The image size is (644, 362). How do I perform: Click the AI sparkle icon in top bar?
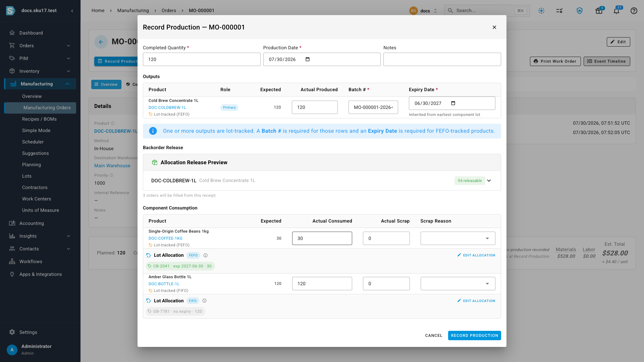[541, 11]
